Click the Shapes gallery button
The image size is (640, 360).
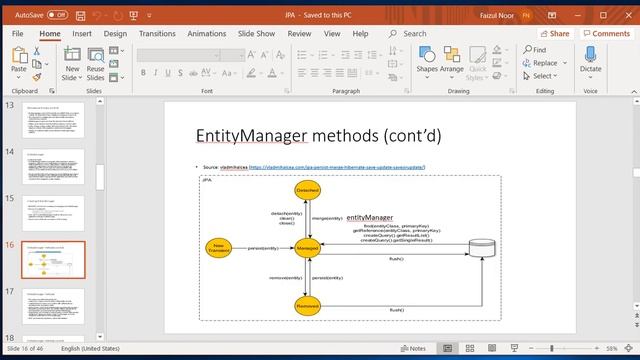pyautogui.click(x=427, y=63)
